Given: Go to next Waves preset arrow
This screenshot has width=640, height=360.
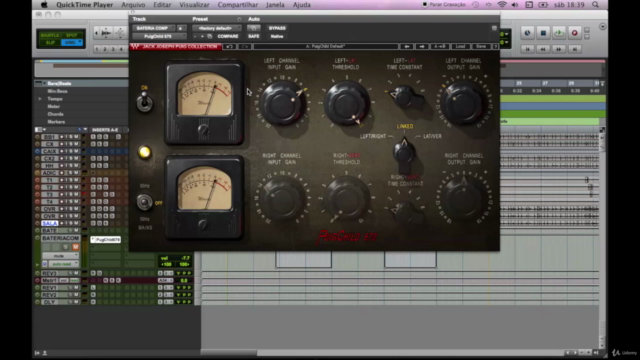Looking at the screenshot, I should 422,47.
